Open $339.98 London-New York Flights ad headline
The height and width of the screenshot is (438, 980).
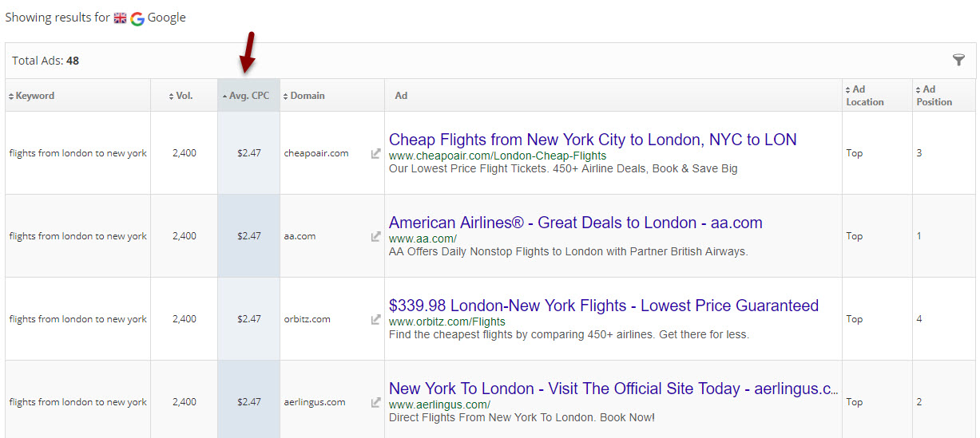pos(603,306)
